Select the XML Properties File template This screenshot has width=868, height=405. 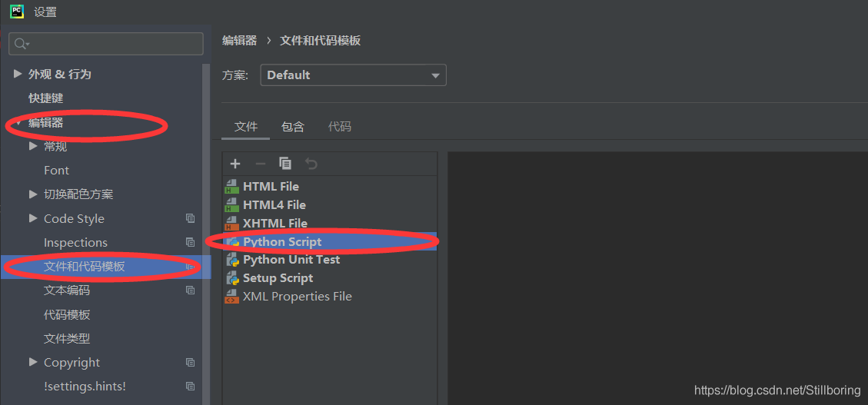297,297
